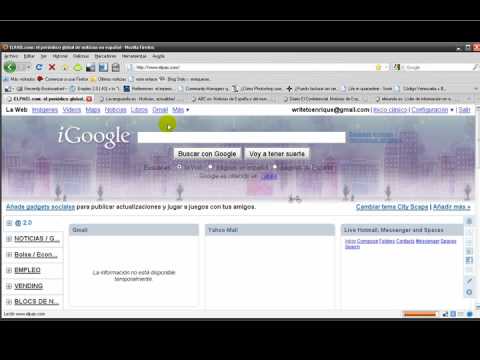The height and width of the screenshot is (360, 480).
Task: Open the Archivo menu
Action: [11, 56]
